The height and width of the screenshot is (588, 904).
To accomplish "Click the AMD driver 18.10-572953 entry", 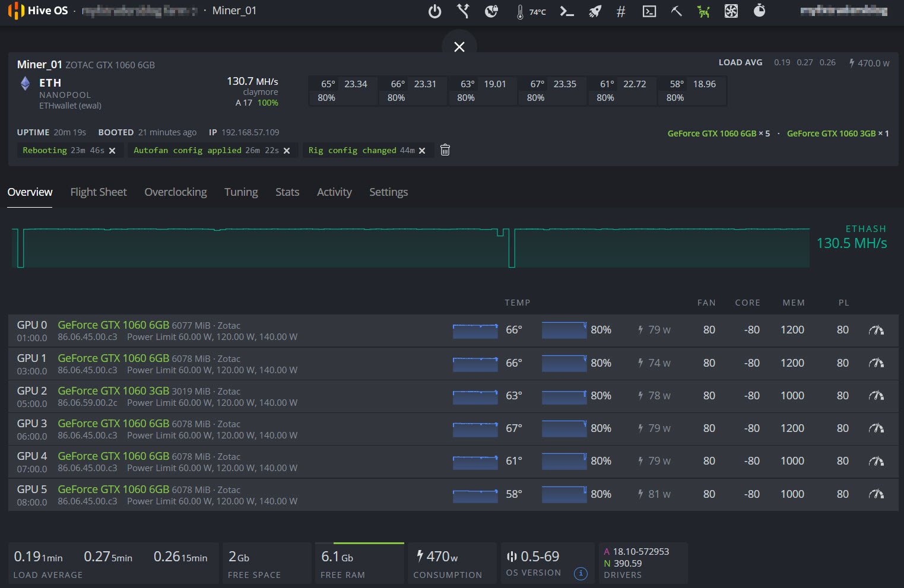I will 636,551.
